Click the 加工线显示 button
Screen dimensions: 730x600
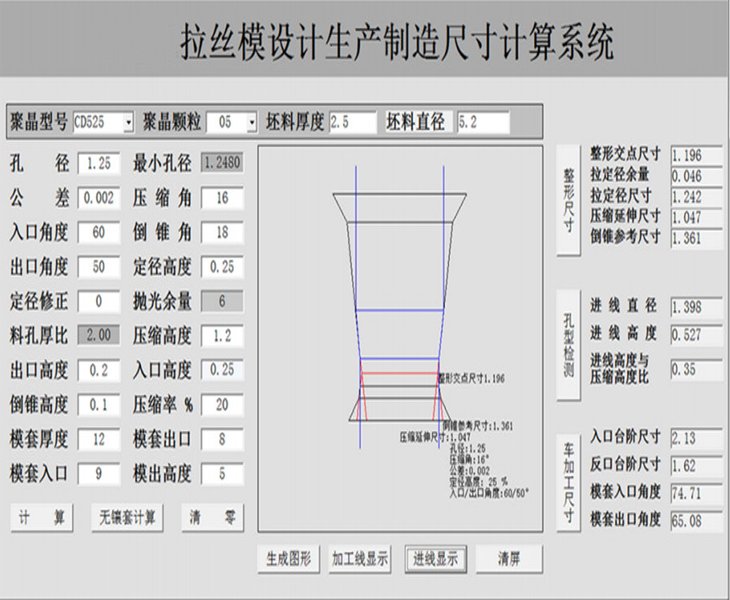tap(360, 559)
